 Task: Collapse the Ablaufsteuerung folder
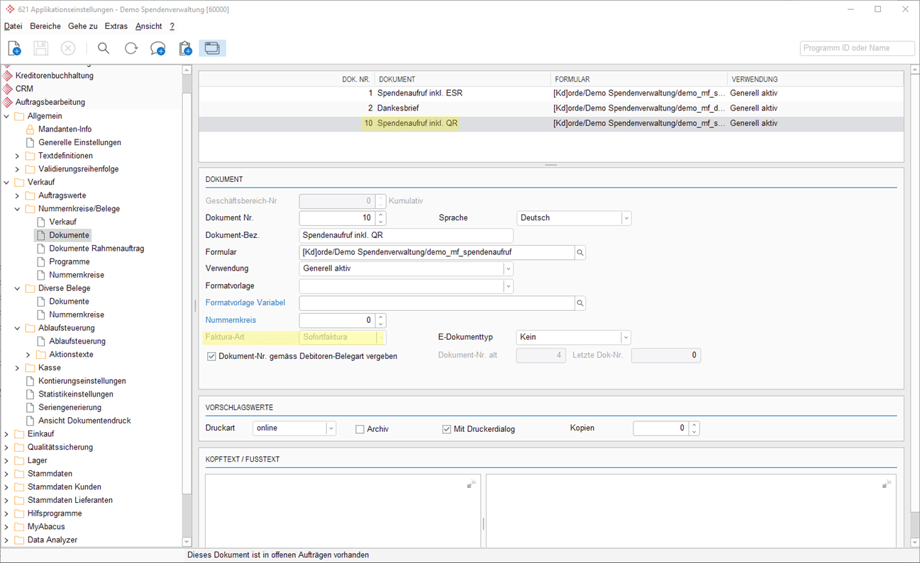pyautogui.click(x=17, y=328)
